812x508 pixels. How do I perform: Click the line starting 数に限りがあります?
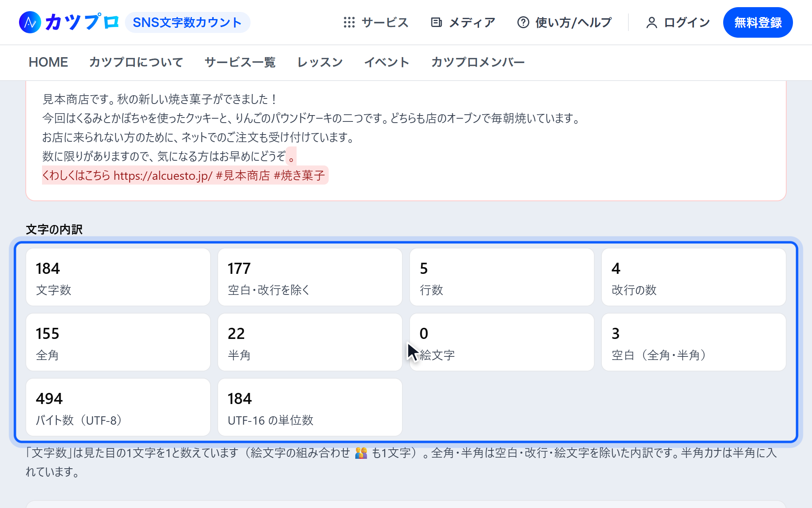(x=169, y=156)
